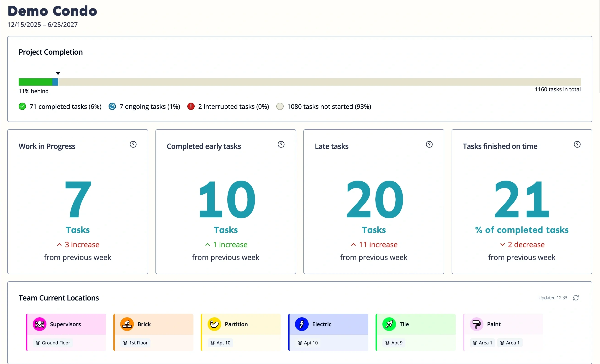Click the Paint roller team icon
This screenshot has height=364, width=600.
[477, 324]
